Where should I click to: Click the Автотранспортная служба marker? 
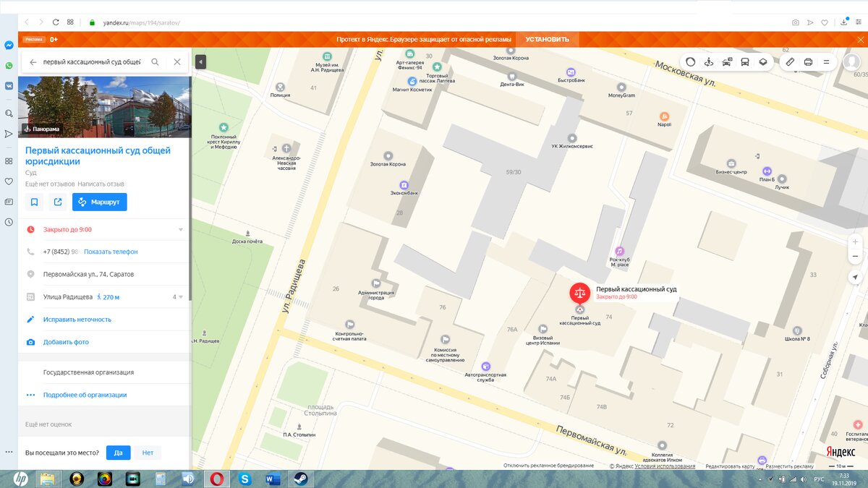485,366
